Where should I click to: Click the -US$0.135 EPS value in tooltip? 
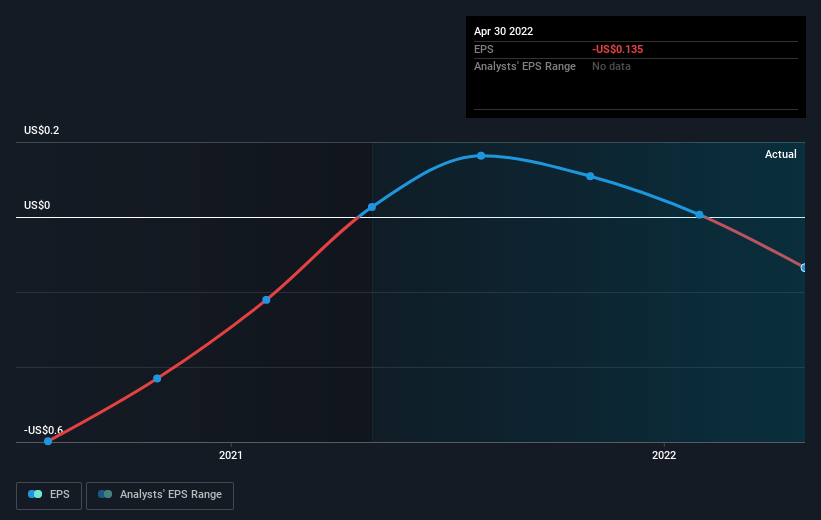coord(617,49)
